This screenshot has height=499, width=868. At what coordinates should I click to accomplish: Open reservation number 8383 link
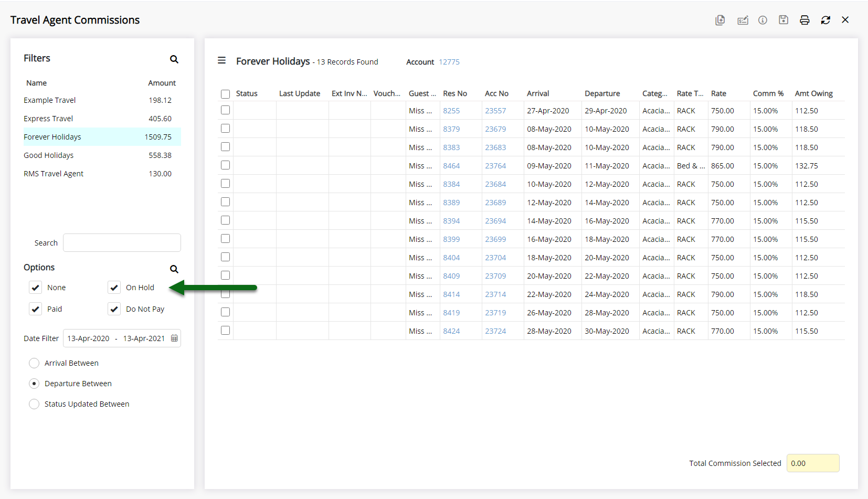pos(451,147)
